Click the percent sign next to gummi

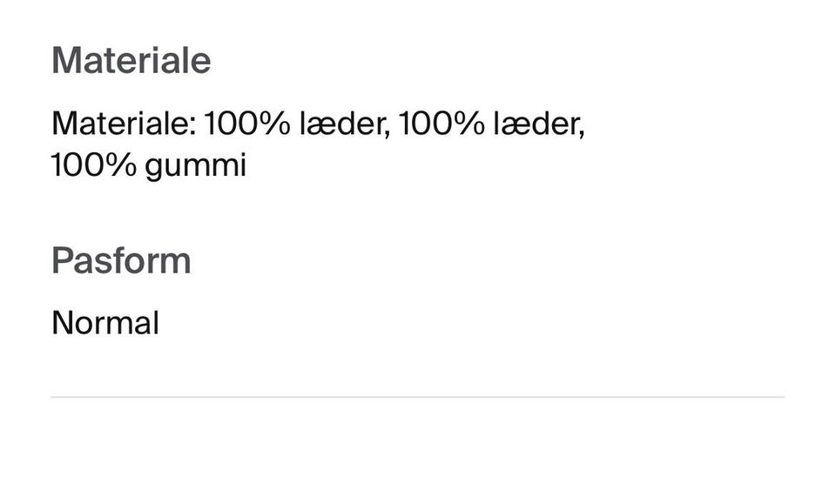coord(123,165)
